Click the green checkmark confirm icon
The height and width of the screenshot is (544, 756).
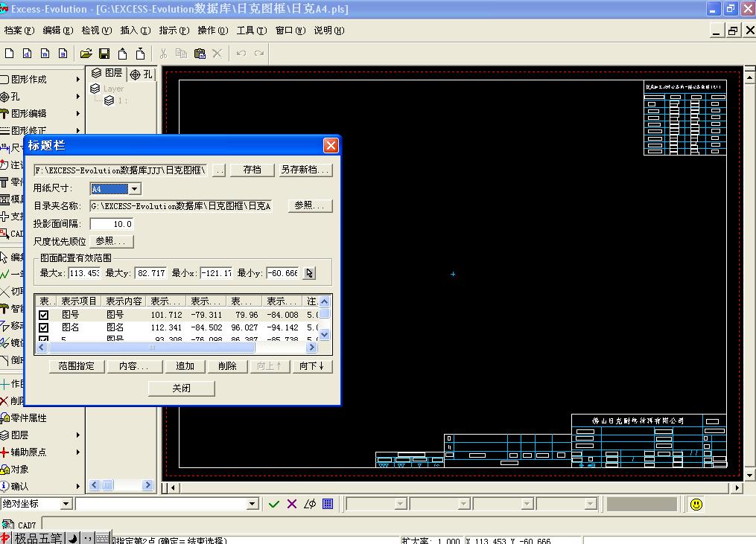[x=274, y=504]
